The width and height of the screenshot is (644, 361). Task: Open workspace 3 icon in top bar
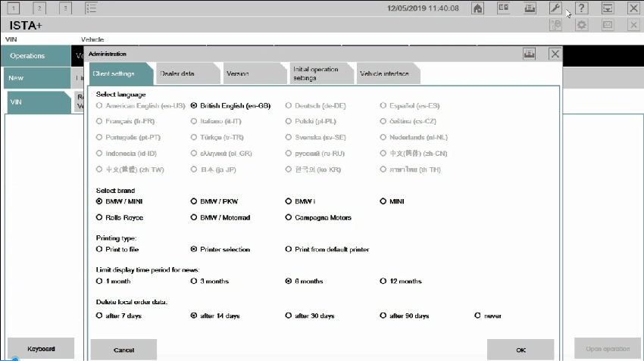point(65,8)
